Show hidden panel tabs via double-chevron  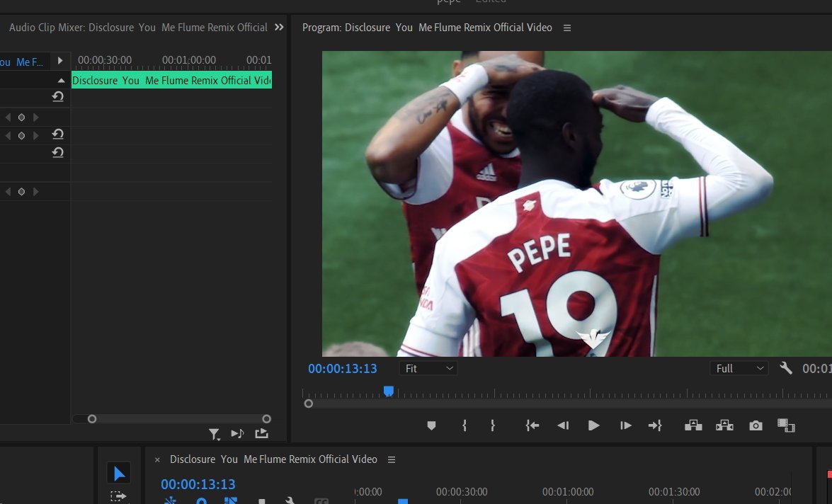tap(279, 27)
